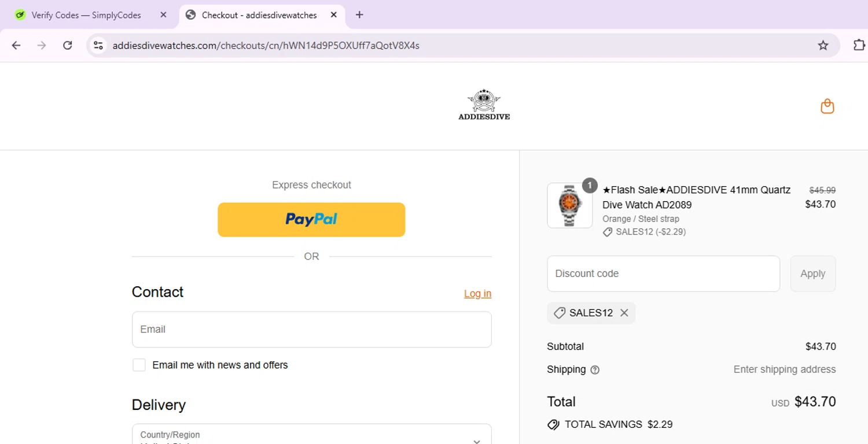Click the 'SALES12 (-$2.29)' line discount text

point(651,232)
